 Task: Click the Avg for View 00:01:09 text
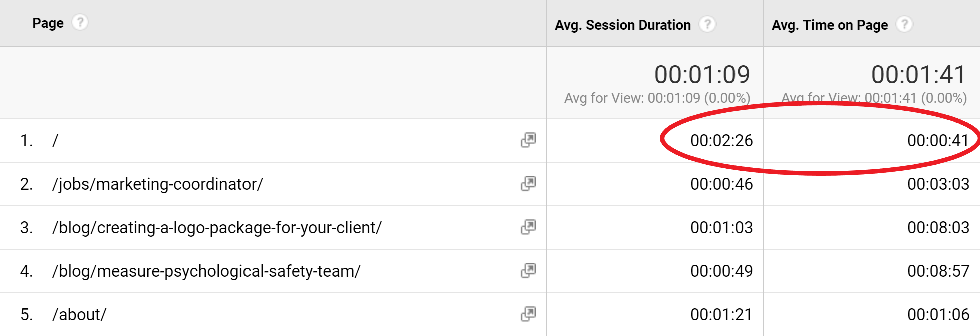point(658,97)
